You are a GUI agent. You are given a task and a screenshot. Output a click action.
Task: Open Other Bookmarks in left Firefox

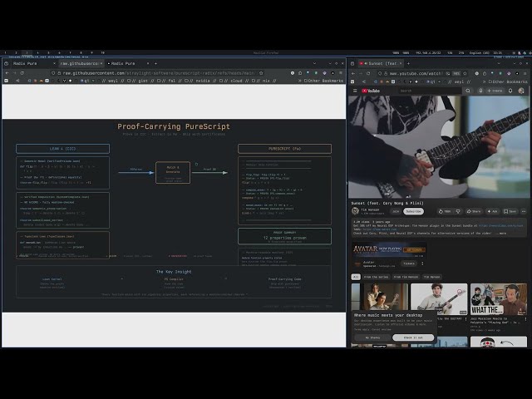(323, 81)
